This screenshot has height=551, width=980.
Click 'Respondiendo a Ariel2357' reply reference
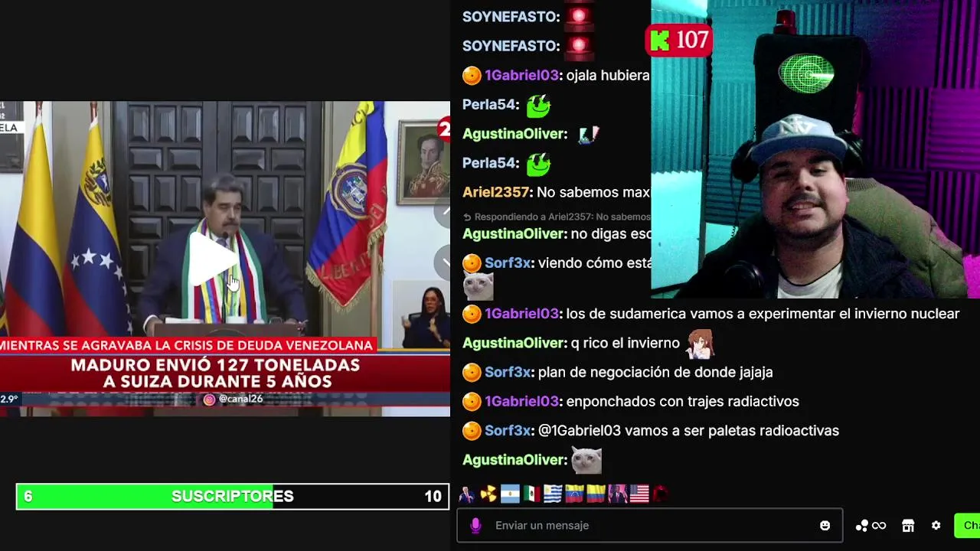point(557,217)
